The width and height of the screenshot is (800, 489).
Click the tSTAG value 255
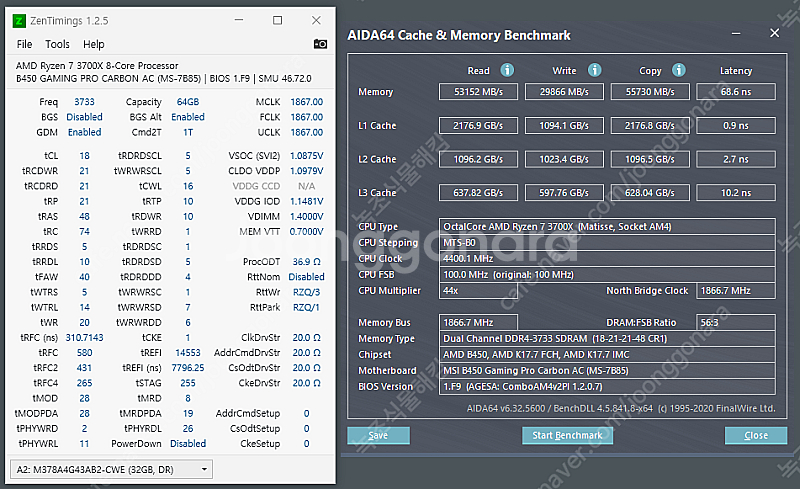tap(188, 383)
